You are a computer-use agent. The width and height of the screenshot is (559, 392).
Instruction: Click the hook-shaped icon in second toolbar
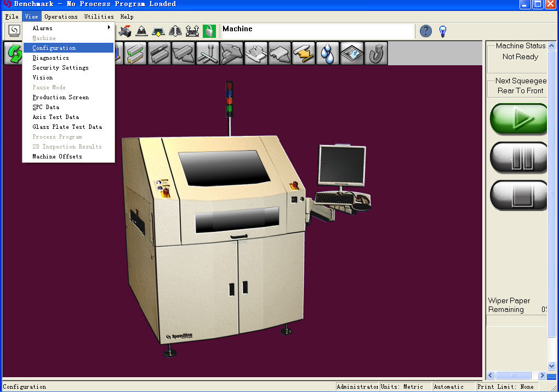[x=376, y=54]
